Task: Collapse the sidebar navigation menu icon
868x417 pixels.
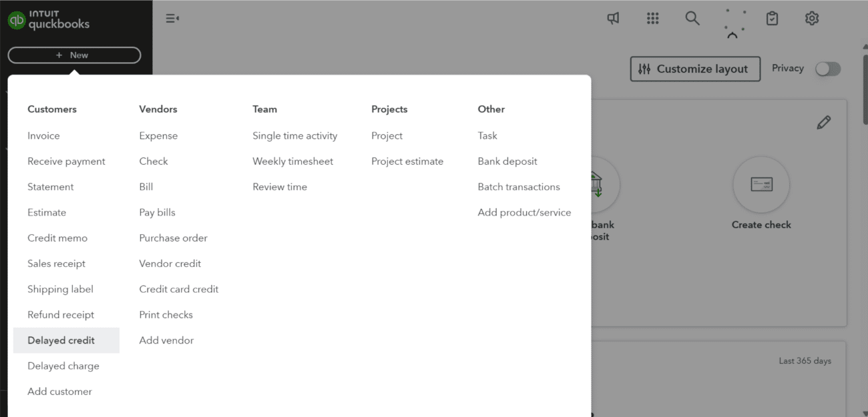Action: [172, 19]
